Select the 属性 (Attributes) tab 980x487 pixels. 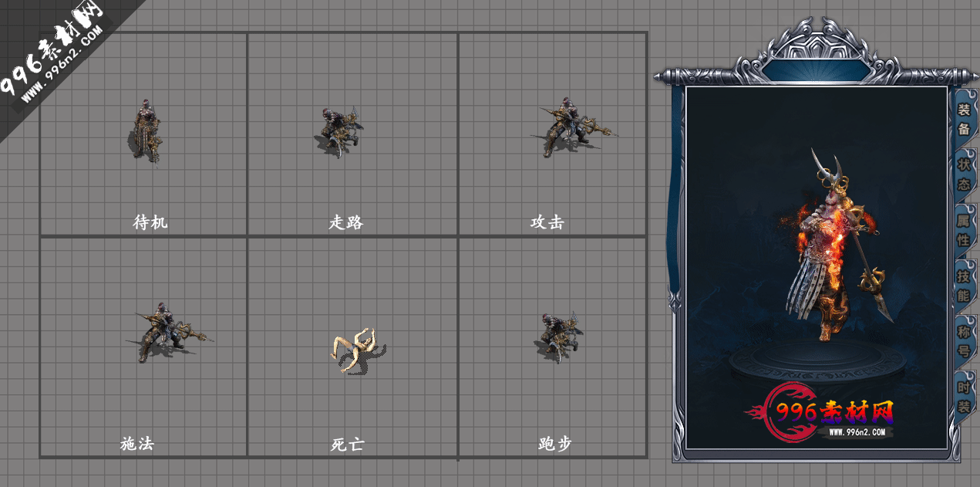(x=964, y=231)
